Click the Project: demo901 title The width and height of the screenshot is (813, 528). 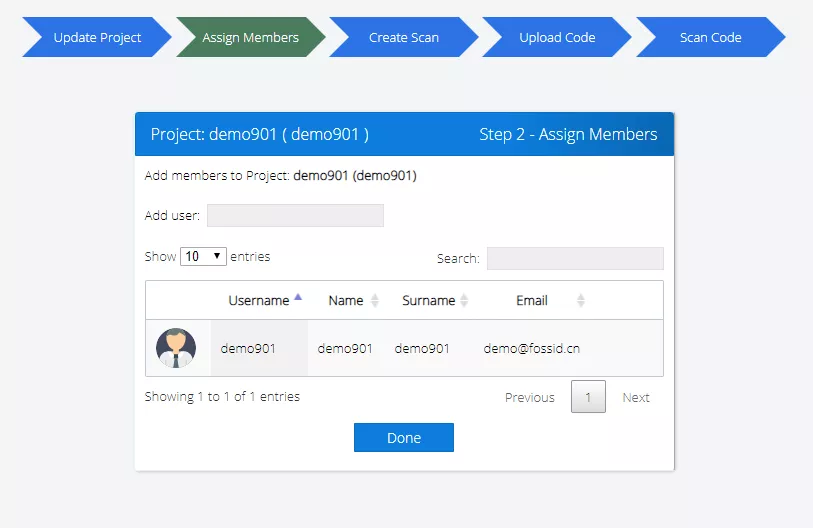(260, 134)
